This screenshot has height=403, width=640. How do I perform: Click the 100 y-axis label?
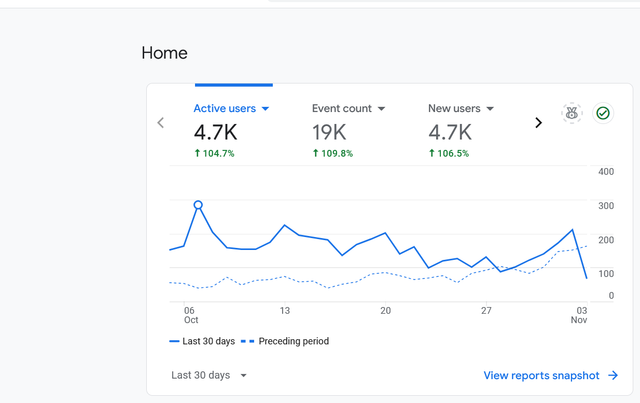pyautogui.click(x=606, y=274)
